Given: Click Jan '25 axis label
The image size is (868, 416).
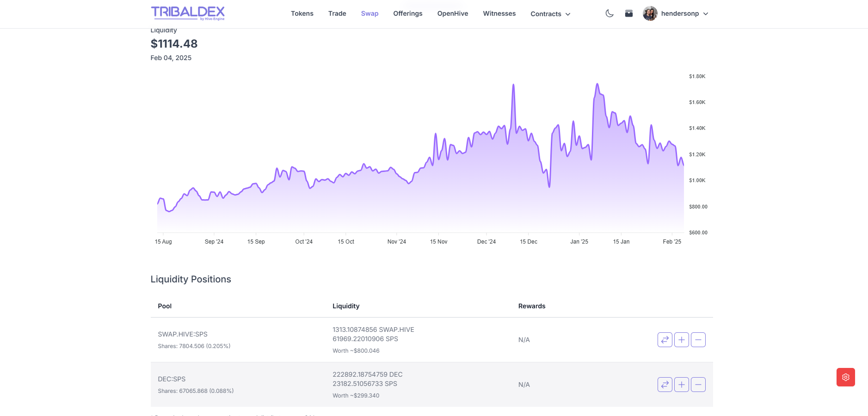Looking at the screenshot, I should point(579,242).
